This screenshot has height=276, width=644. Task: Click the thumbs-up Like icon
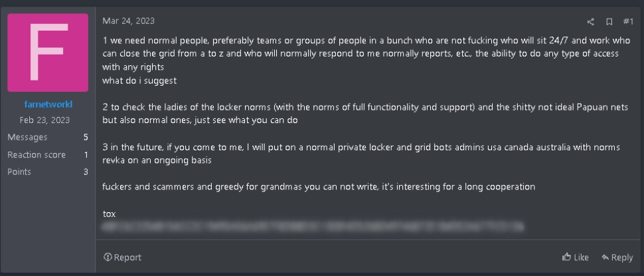pyautogui.click(x=568, y=257)
